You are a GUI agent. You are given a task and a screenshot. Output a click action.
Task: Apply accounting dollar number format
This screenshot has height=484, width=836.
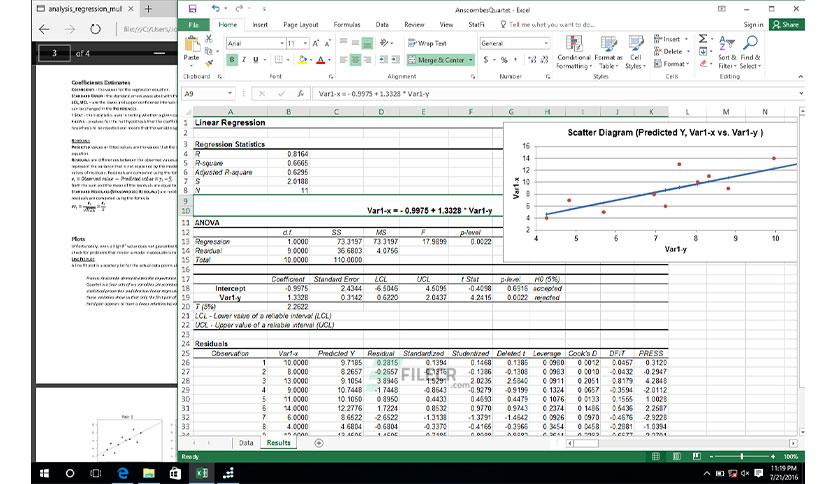pyautogui.click(x=486, y=60)
